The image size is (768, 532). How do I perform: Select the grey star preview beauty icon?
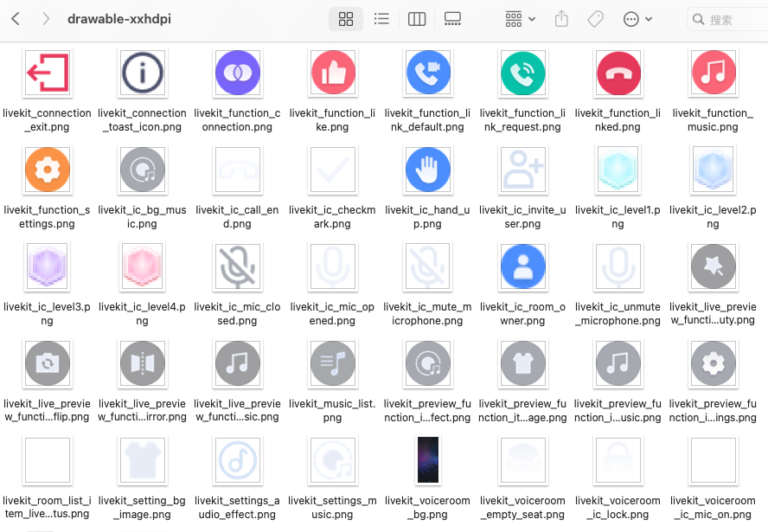point(714,266)
